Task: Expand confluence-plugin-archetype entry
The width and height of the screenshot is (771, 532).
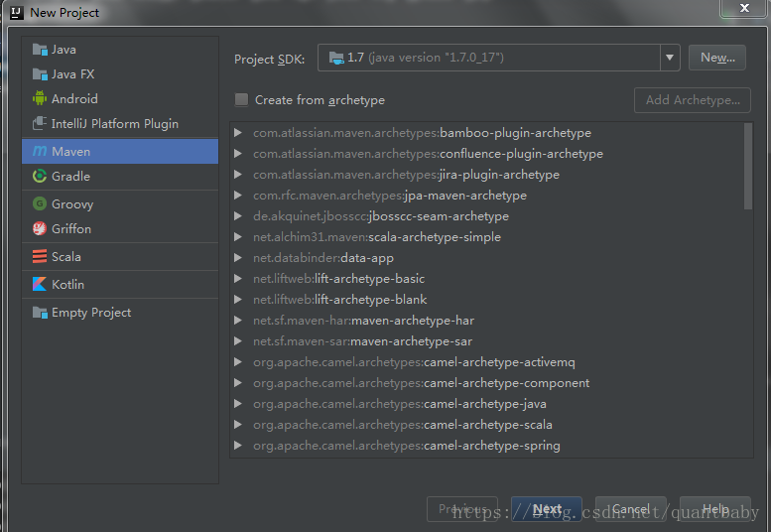Action: 238,154
